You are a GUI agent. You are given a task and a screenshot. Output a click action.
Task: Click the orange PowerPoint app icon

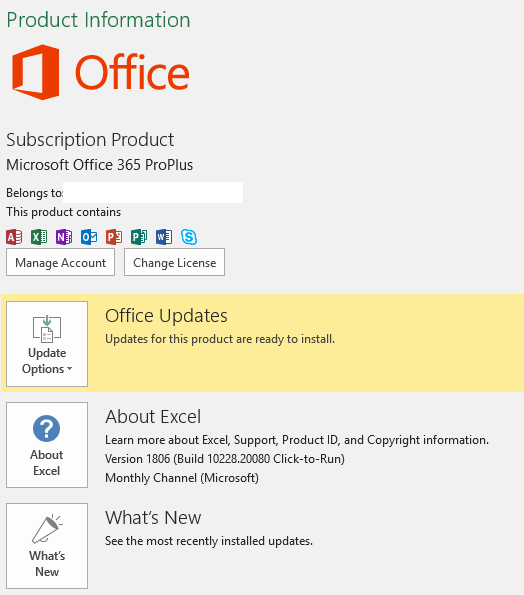[x=114, y=237]
